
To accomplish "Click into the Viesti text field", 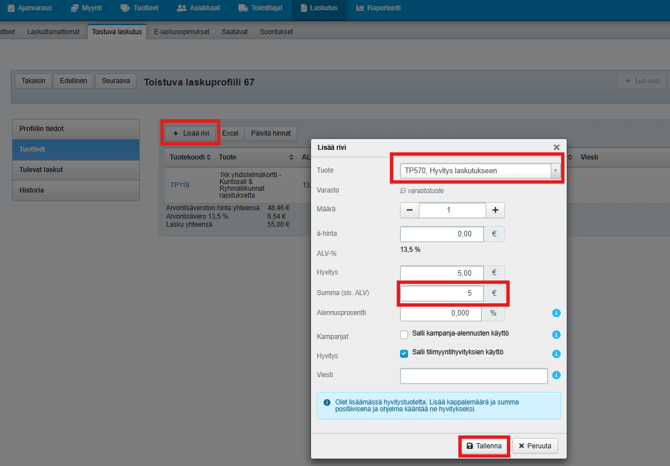I will pyautogui.click(x=473, y=376).
